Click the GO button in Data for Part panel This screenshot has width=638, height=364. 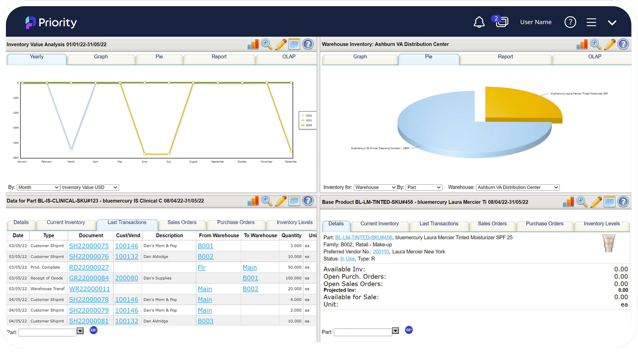click(93, 330)
